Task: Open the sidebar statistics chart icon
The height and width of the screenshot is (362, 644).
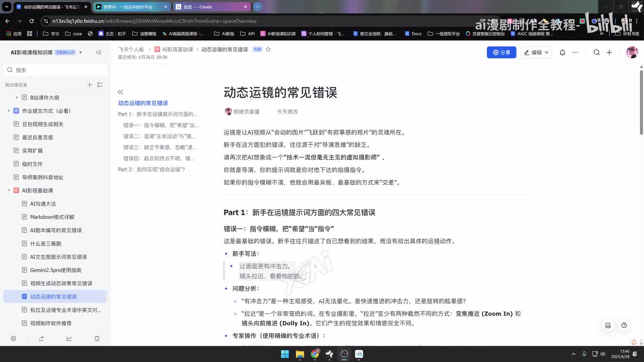Action: [x=69, y=338]
